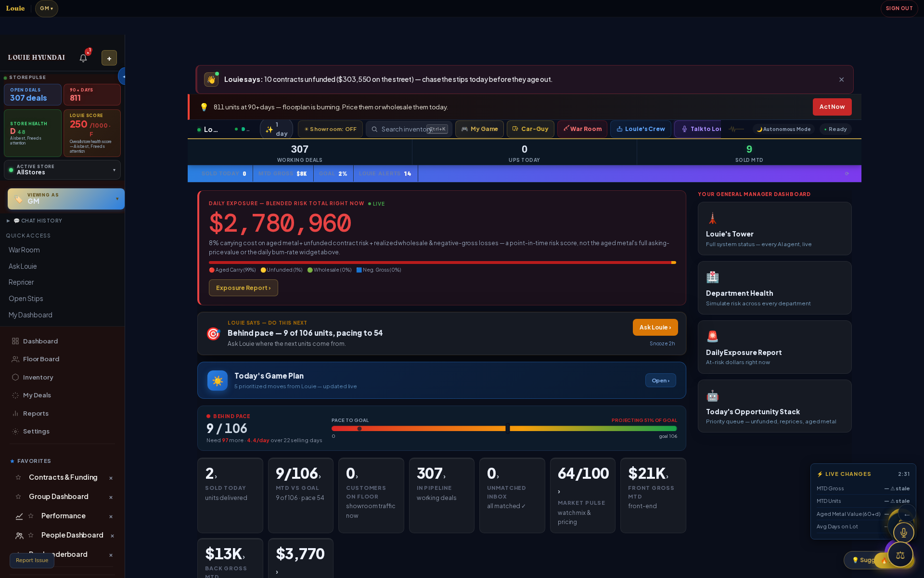The height and width of the screenshot is (578, 924).
Task: Select Floor Board in the sidebar menu
Action: tap(41, 359)
